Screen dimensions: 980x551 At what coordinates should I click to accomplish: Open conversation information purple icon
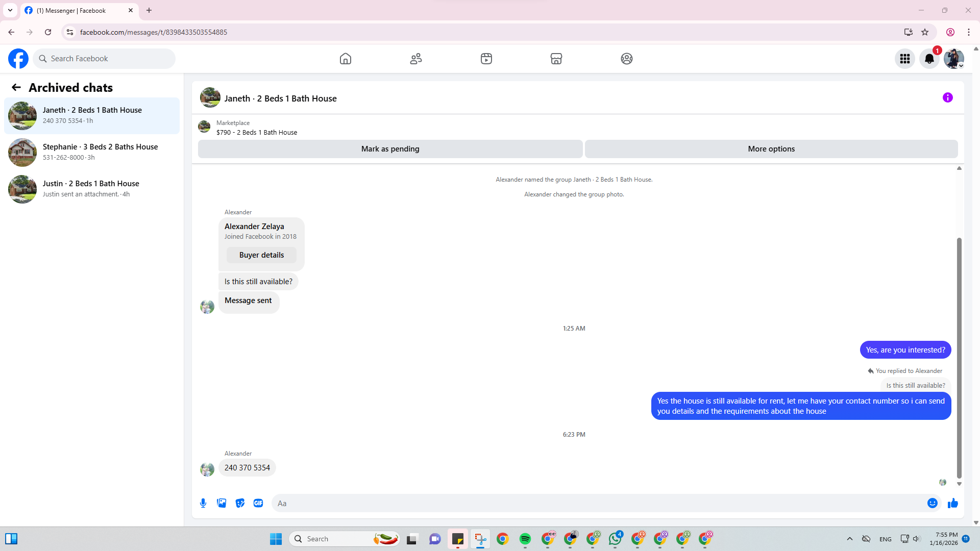click(x=947, y=97)
